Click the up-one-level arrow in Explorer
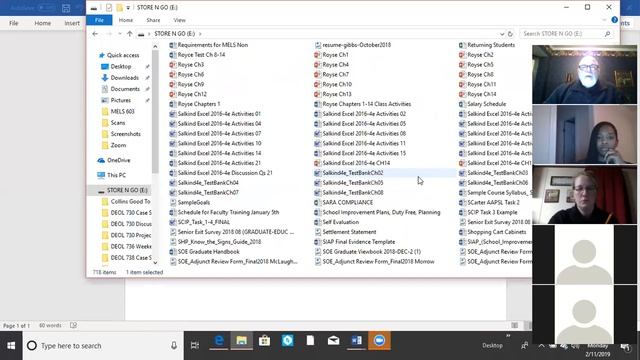640x360 pixels. 129,34
